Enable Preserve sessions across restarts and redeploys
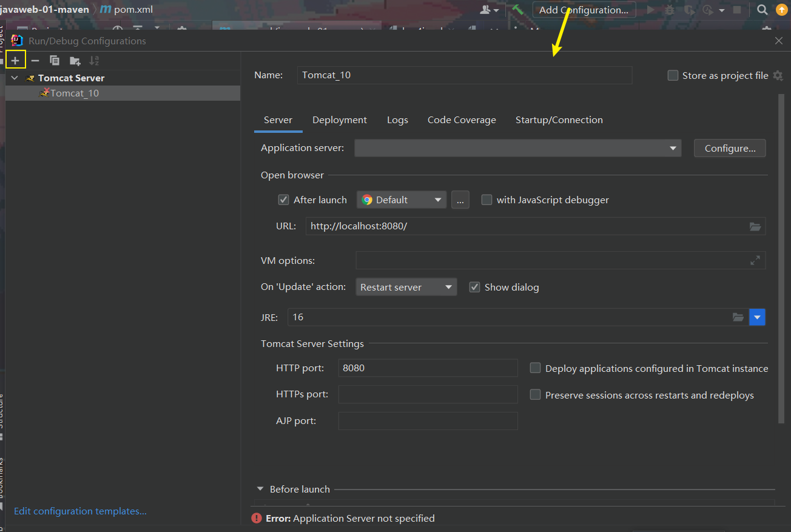This screenshot has height=532, width=791. [x=535, y=395]
